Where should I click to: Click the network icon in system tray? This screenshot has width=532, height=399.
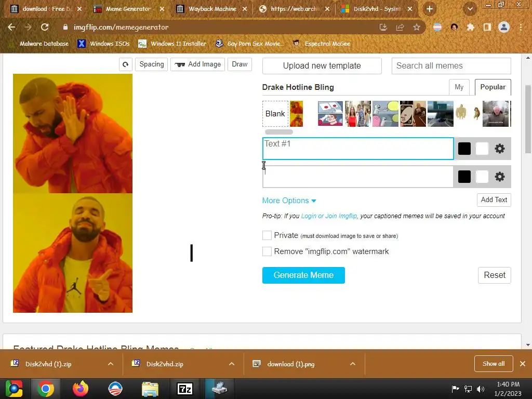click(x=468, y=389)
